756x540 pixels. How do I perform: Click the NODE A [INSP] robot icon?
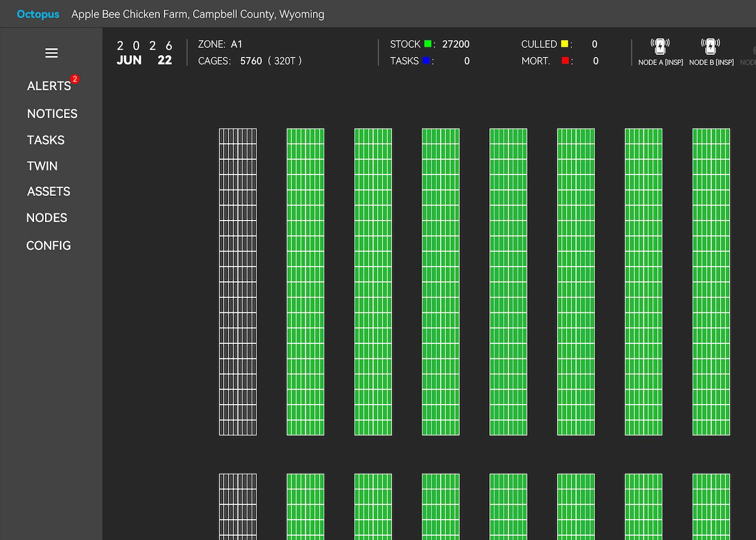[660, 46]
